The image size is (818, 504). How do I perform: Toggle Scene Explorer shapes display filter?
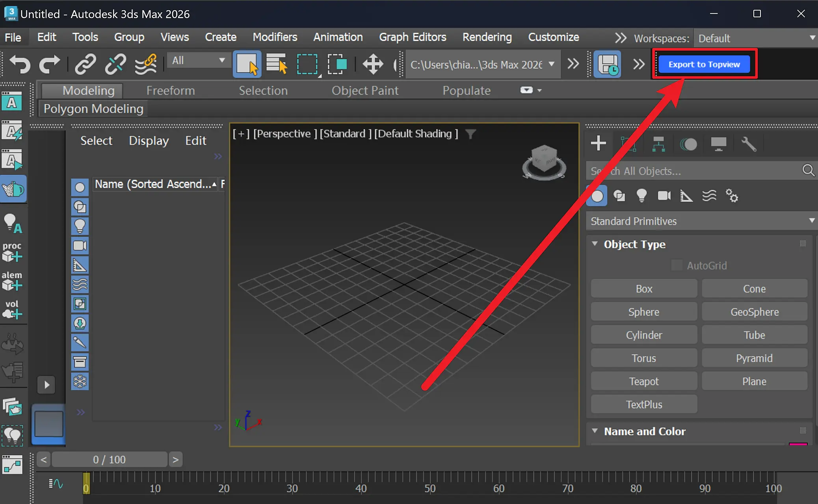pos(80,207)
